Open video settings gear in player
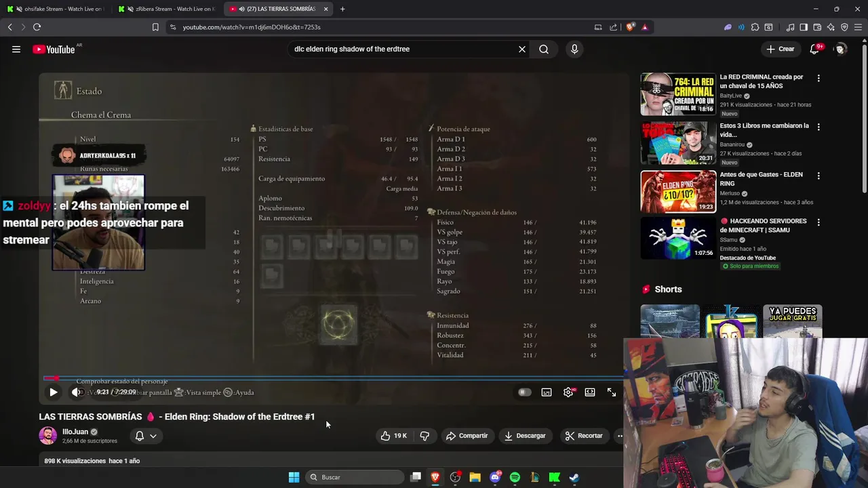This screenshot has width=868, height=488. 568,392
